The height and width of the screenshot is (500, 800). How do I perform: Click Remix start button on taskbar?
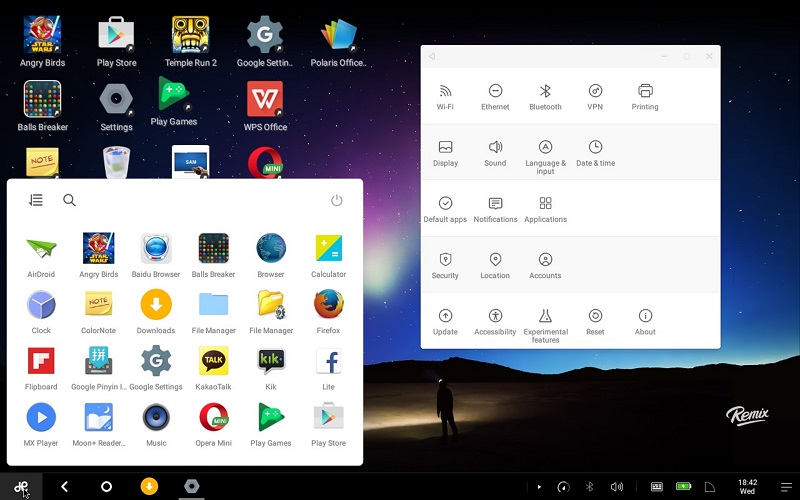pyautogui.click(x=21, y=487)
